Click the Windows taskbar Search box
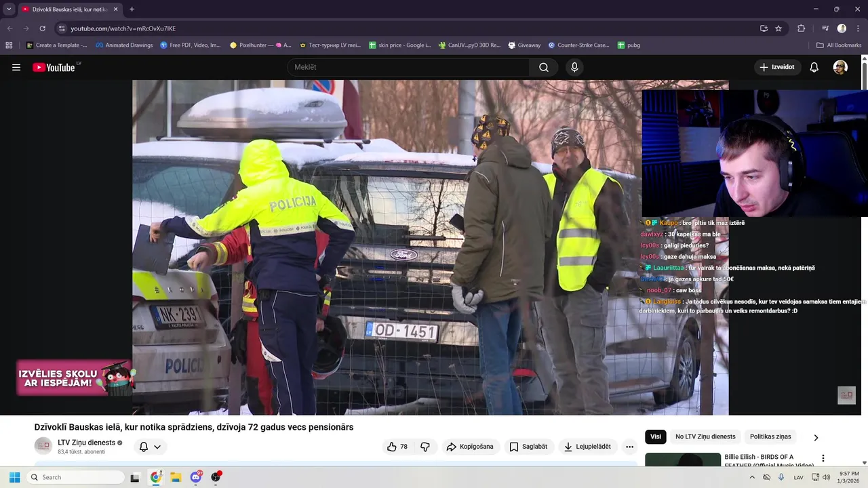This screenshot has width=868, height=488. tap(75, 477)
